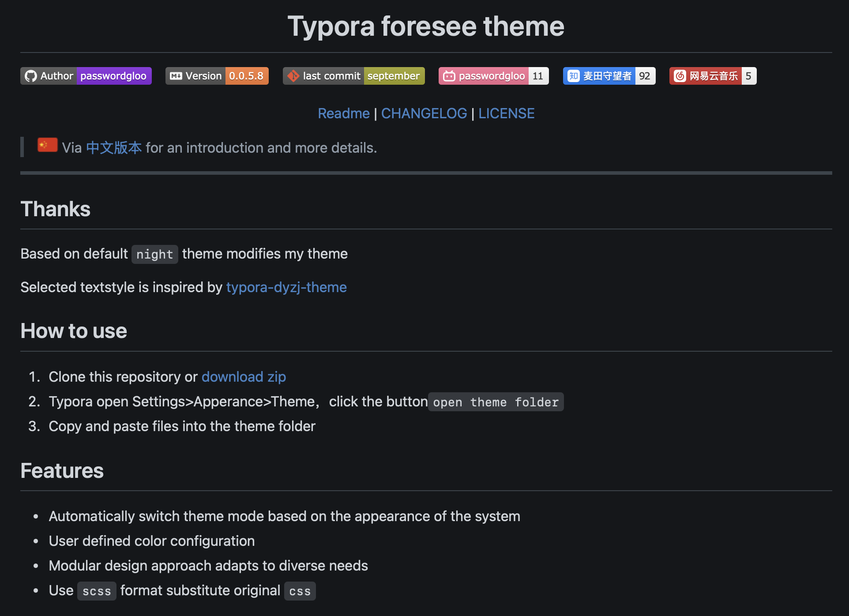Screen dimensions: 849x616
Task: Open the 中文版本 Chinese version link
Action: click(114, 148)
